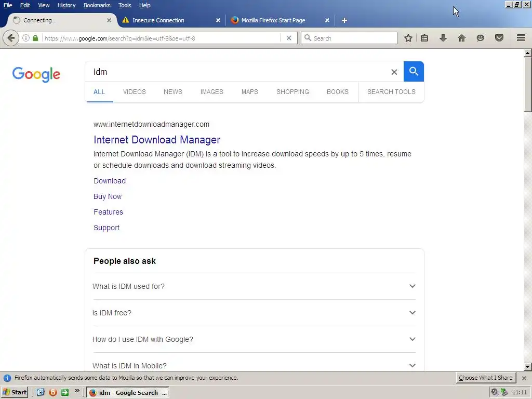Open the Internet Download Manager result link
Screen dimensions: 532x399
(x=157, y=140)
